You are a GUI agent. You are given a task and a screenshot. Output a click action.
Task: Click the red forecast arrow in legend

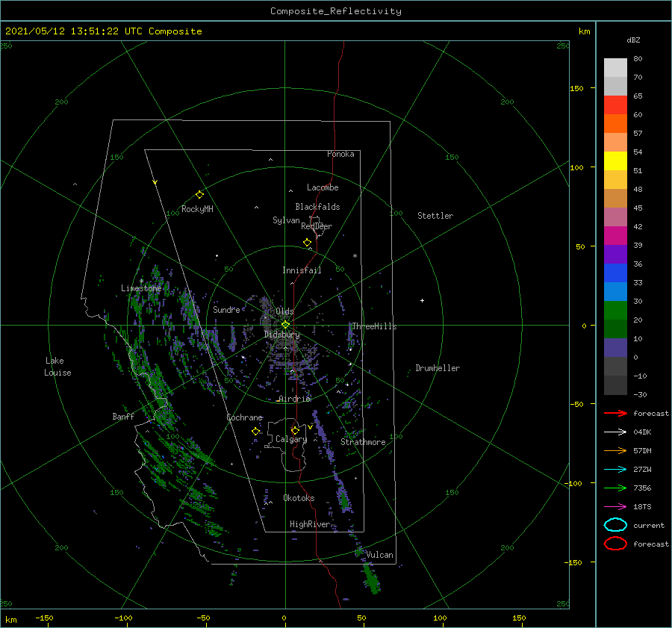[615, 413]
